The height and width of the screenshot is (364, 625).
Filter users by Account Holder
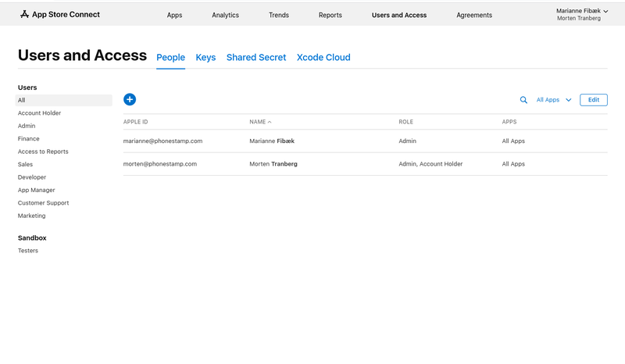40,112
